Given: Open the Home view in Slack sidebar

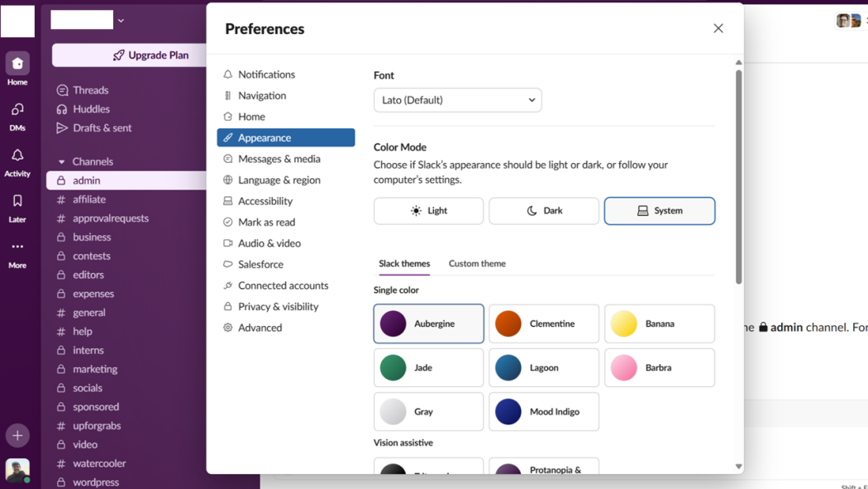Looking at the screenshot, I should click(17, 65).
